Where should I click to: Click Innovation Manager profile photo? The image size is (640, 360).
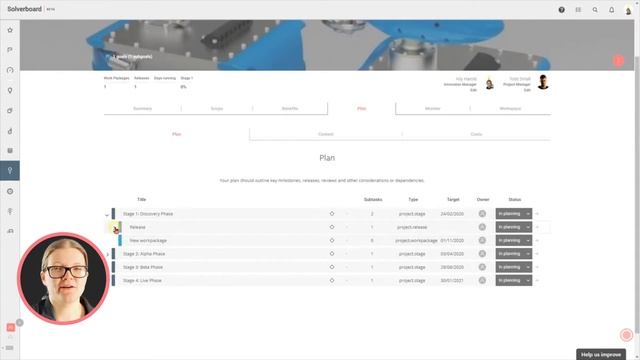click(489, 83)
